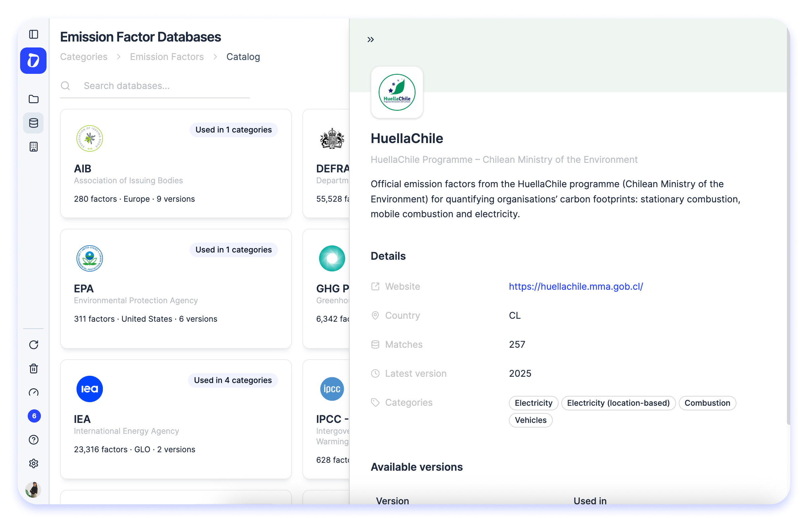Image resolution: width=810 pixels, height=532 pixels.
Task: Click the Matches database icon
Action: coord(376,345)
